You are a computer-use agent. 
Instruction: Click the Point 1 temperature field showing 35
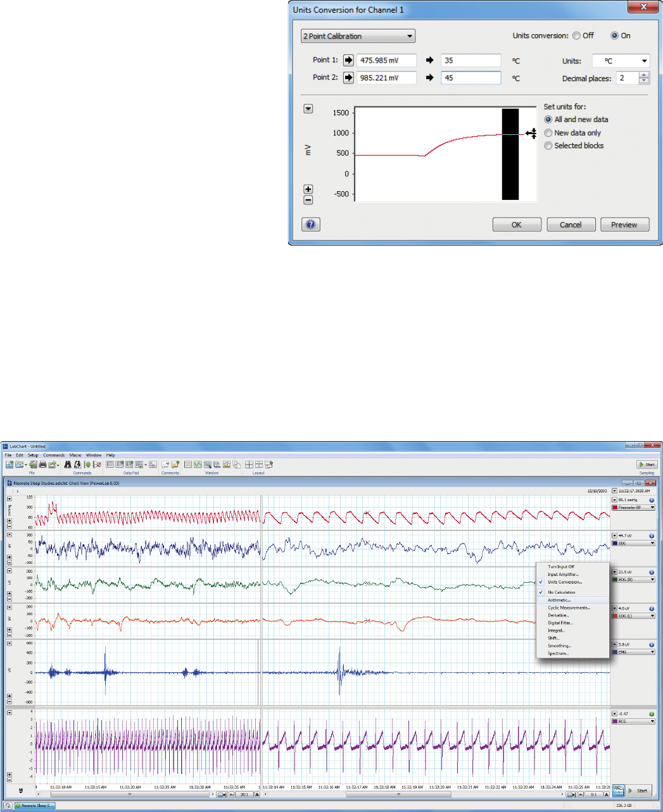click(471, 60)
